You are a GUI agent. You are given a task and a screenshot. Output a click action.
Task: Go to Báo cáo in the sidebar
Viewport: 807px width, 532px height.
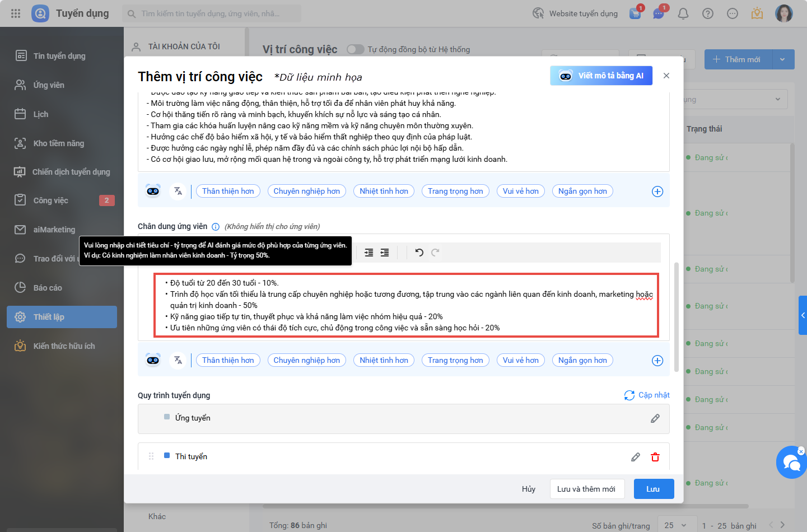click(x=48, y=288)
